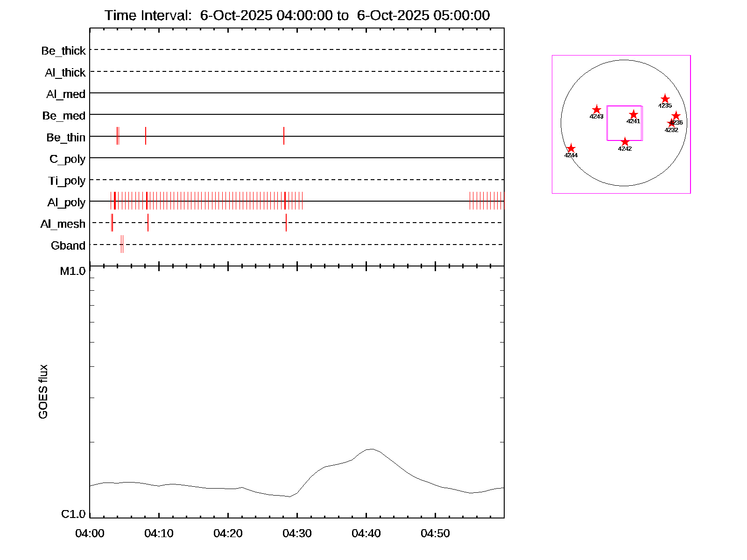Screen dimensions: 747x560
Task: Select the star for region 4236
Action: tap(676, 116)
